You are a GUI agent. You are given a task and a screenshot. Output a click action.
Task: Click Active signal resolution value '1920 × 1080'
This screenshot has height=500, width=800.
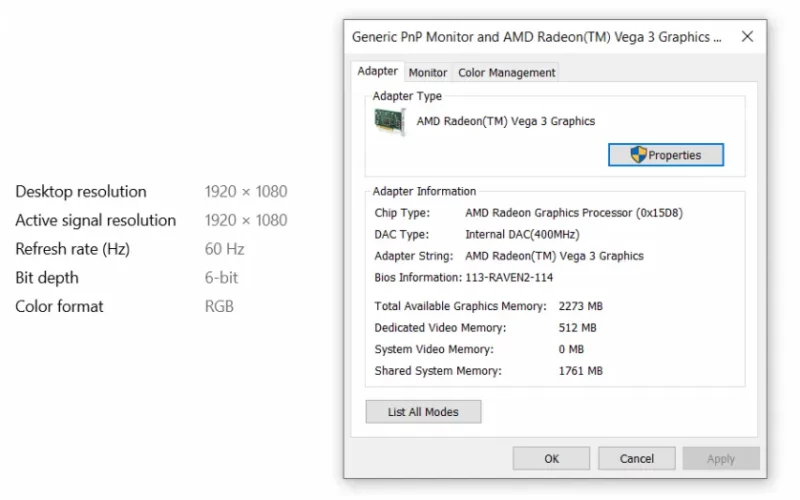point(246,220)
